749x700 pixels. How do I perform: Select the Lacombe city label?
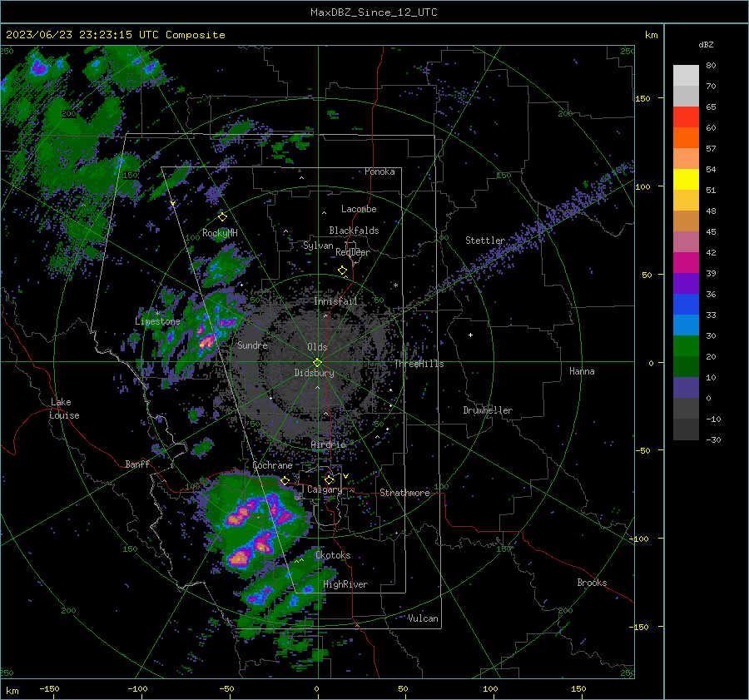click(359, 209)
